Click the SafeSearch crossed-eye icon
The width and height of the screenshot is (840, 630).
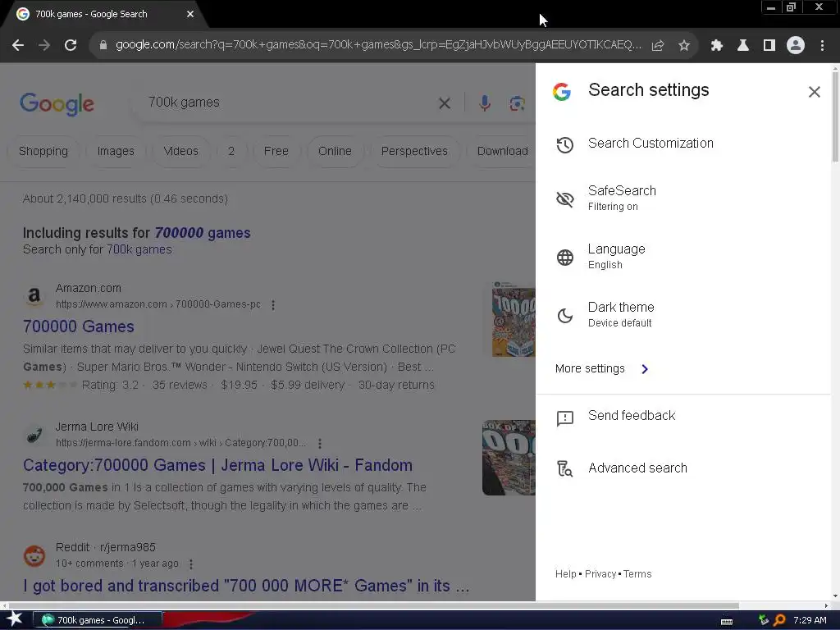click(564, 199)
